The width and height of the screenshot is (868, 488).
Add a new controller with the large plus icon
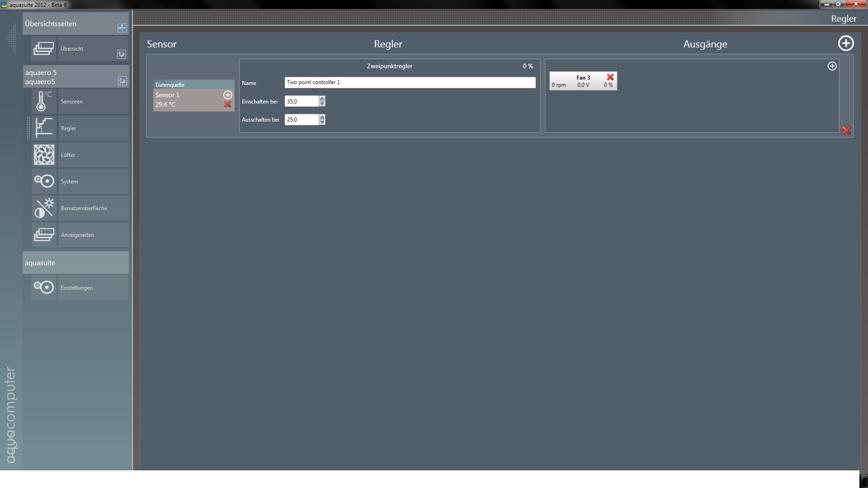846,43
